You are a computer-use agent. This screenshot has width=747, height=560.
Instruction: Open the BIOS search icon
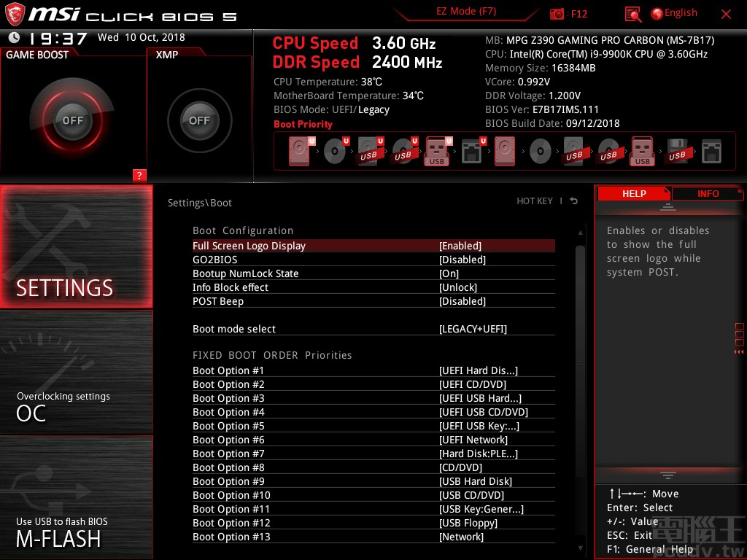click(x=632, y=15)
